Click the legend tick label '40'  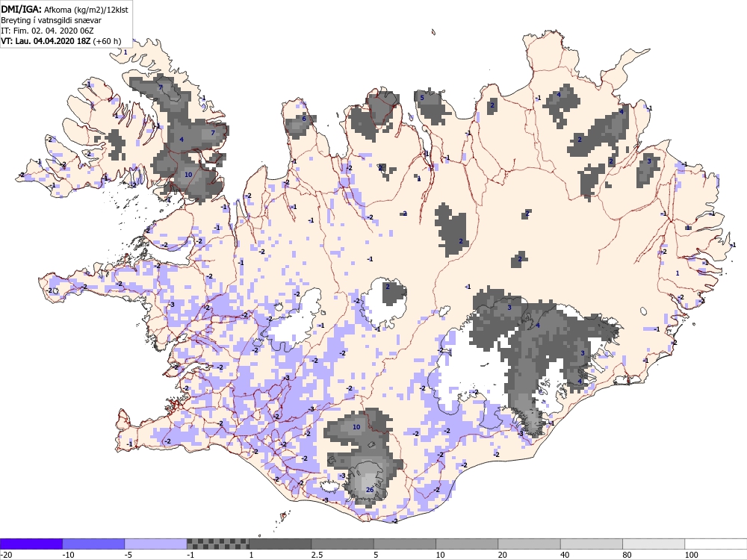pos(566,555)
